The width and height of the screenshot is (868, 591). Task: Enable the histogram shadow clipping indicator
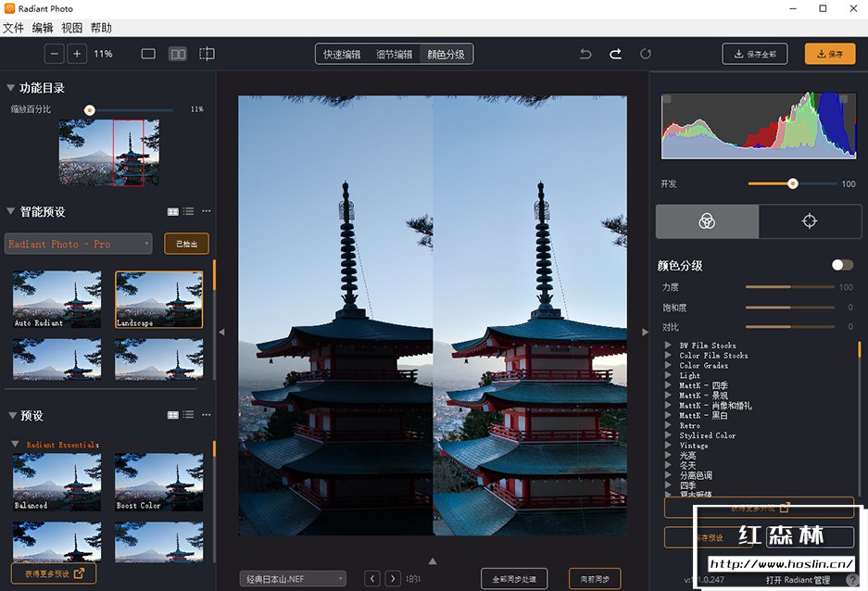667,99
